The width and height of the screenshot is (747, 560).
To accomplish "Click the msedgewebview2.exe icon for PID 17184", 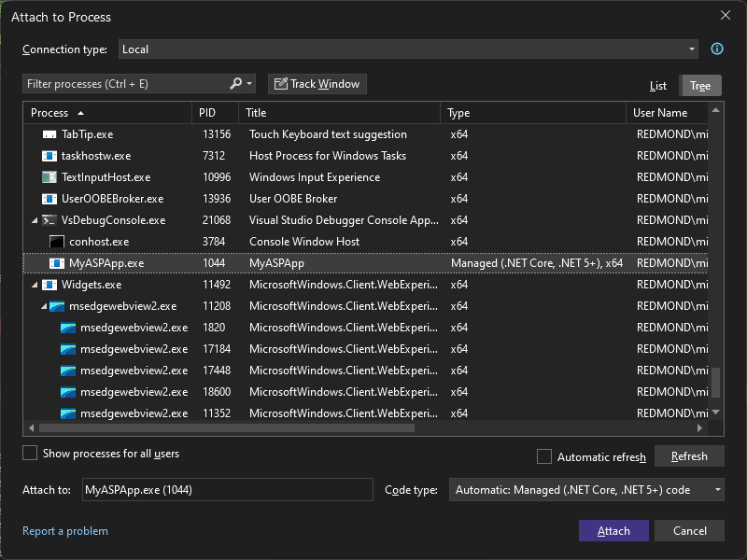I will point(68,349).
